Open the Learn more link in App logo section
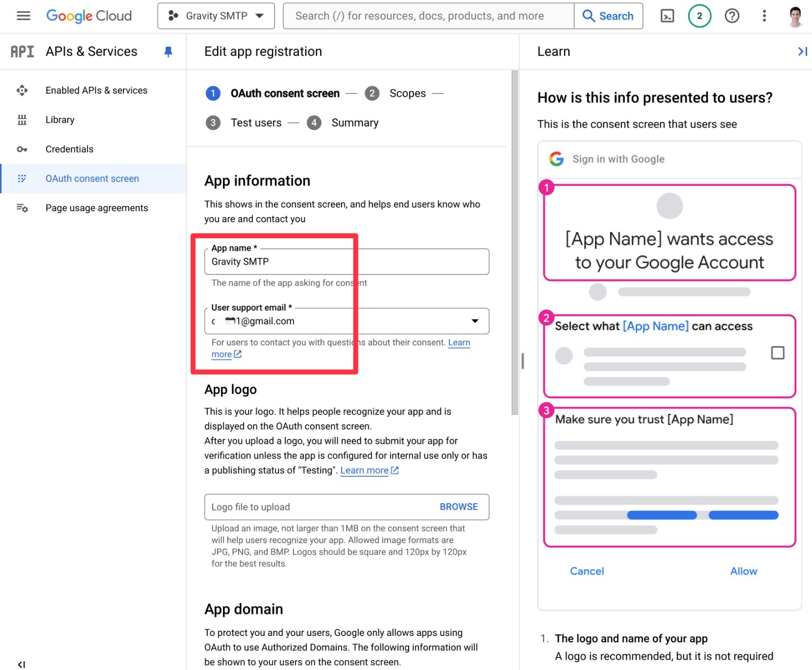The image size is (812, 670). click(x=369, y=470)
